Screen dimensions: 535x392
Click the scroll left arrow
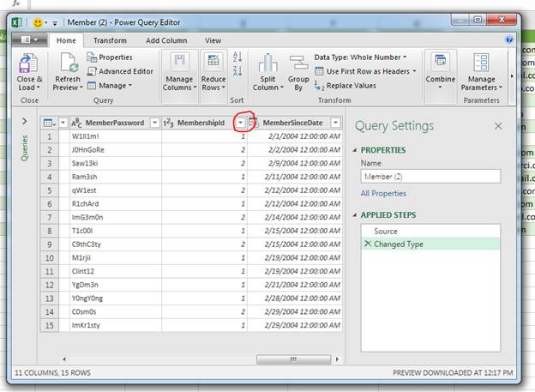pyautogui.click(x=64, y=359)
